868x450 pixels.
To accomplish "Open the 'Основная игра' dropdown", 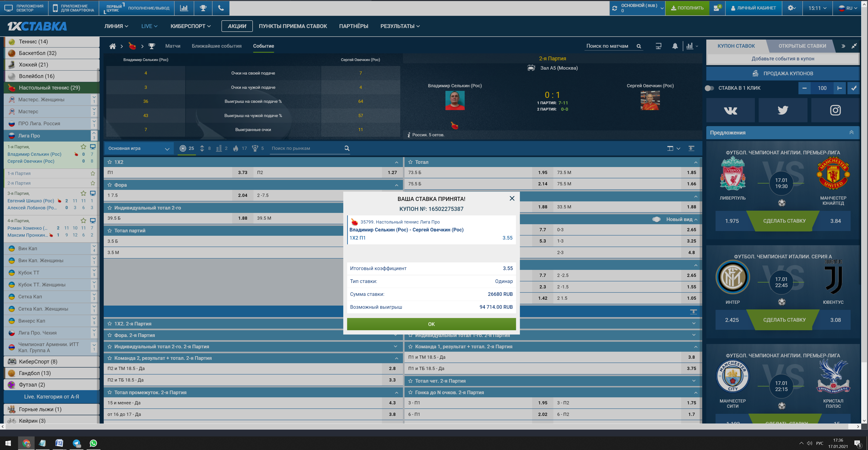I will click(x=138, y=148).
